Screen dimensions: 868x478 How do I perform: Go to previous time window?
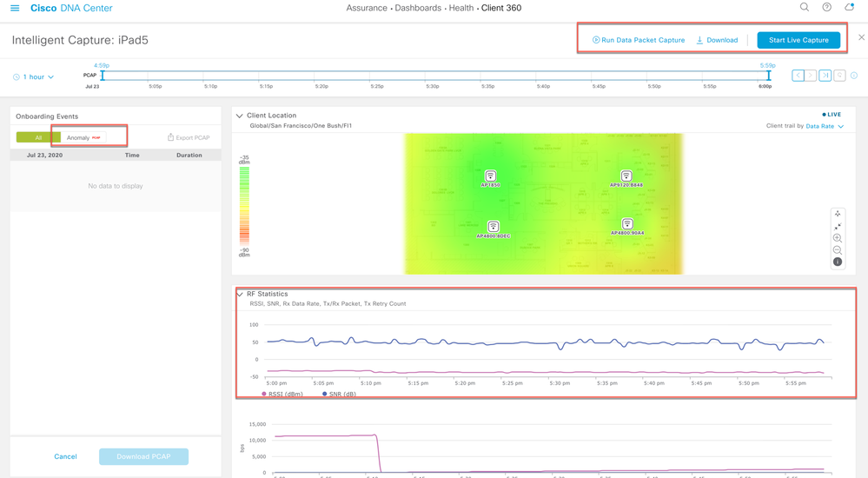pyautogui.click(x=798, y=76)
